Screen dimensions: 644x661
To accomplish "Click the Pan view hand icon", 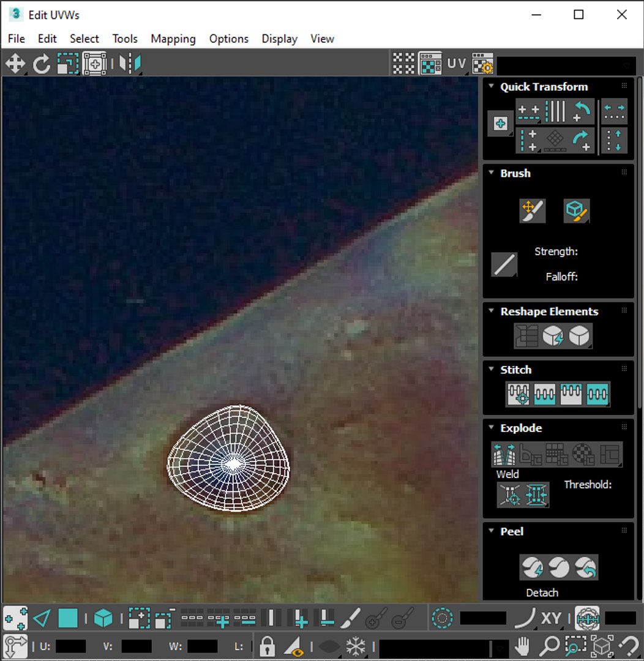I will pos(523,646).
